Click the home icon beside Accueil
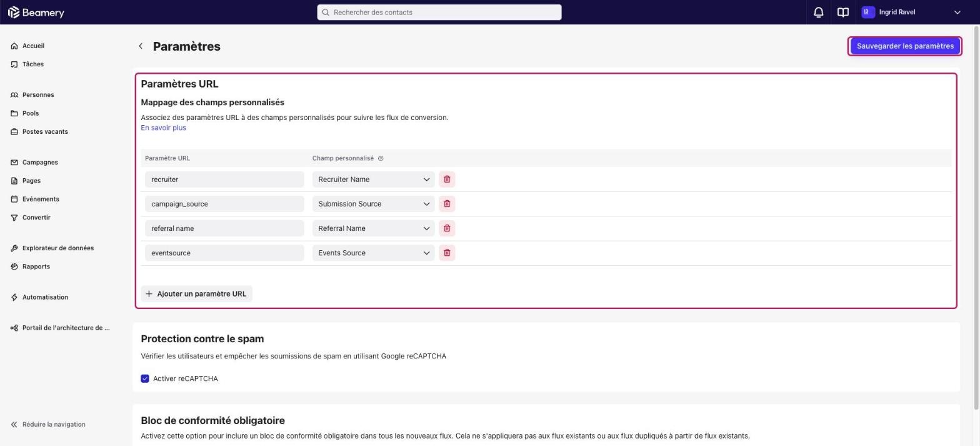The height and width of the screenshot is (446, 980). click(x=14, y=46)
